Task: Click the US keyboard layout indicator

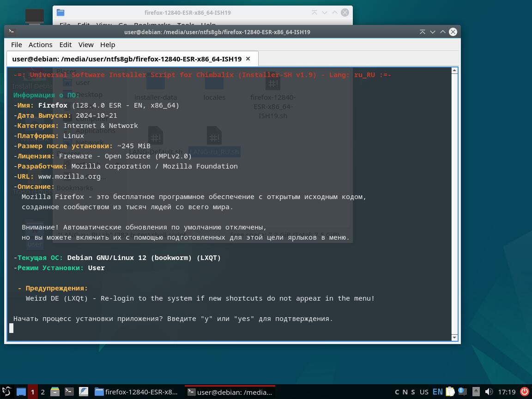Action: pos(424,392)
